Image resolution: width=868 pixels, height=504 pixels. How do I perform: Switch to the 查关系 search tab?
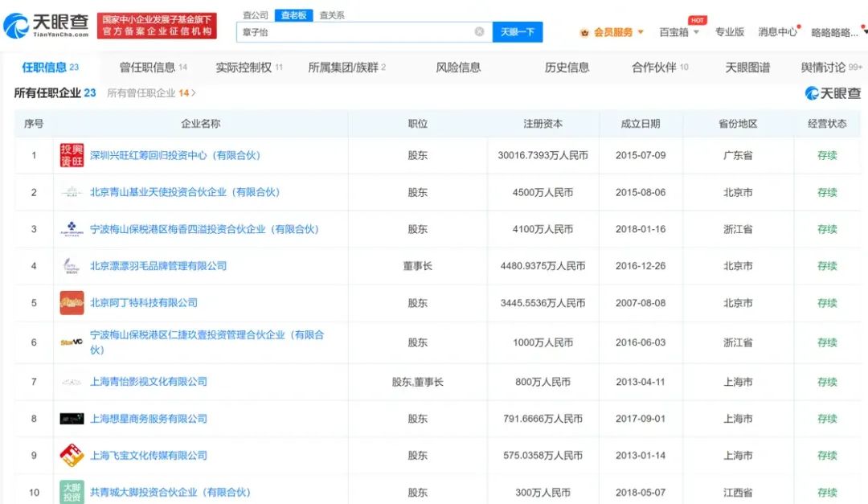332,15
